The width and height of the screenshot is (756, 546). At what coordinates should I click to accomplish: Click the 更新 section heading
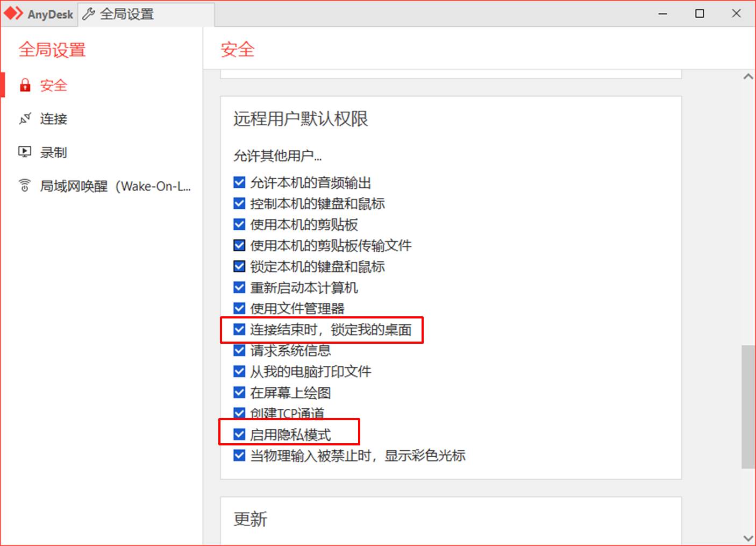(250, 519)
